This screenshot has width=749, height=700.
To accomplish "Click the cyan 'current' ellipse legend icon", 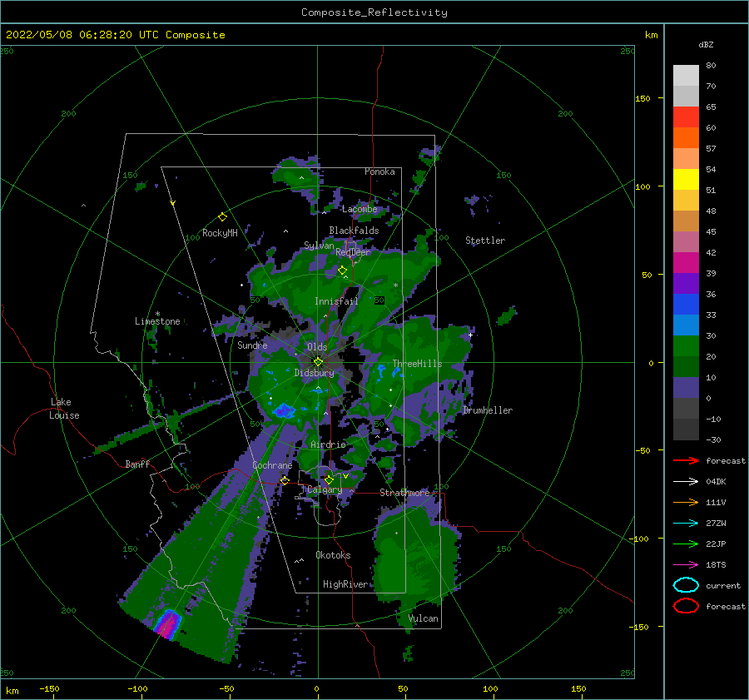I will tap(686, 585).
